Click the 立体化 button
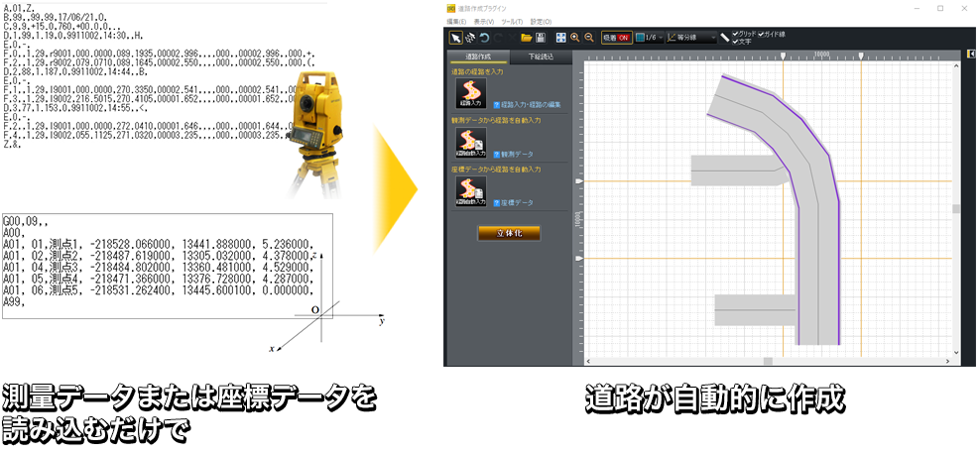The image size is (980, 454). [510, 233]
